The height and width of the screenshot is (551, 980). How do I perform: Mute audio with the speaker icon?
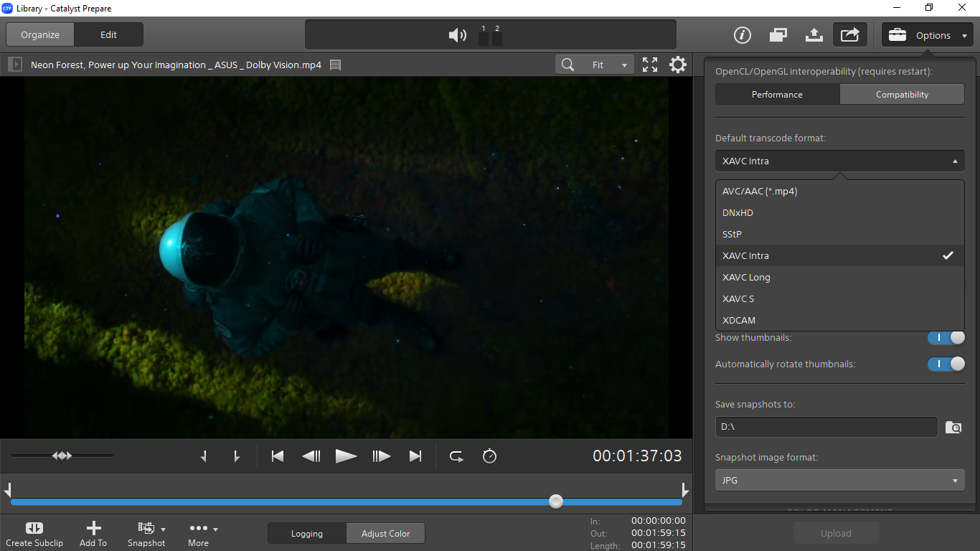[457, 35]
